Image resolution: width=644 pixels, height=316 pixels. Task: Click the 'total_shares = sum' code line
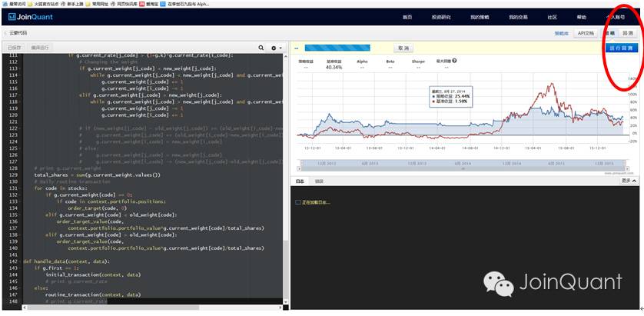[x=98, y=175]
